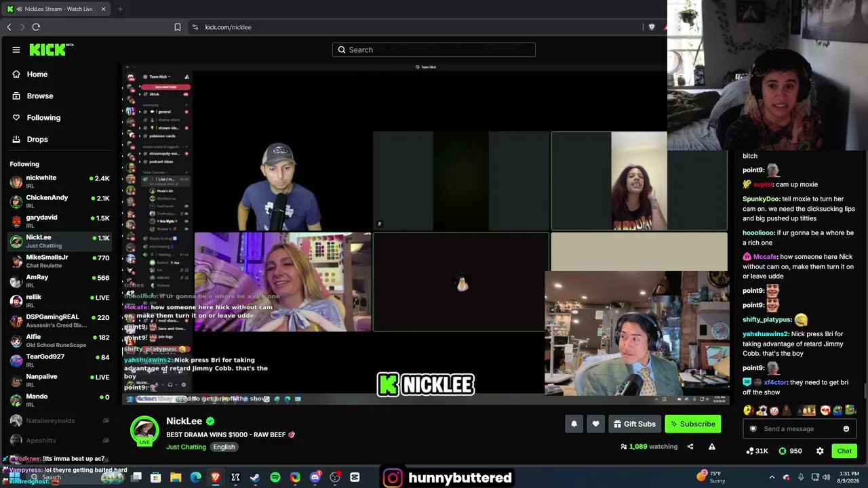Viewport: 868px width, 488px height.
Task: Click the Gift Subs button
Action: click(x=635, y=424)
